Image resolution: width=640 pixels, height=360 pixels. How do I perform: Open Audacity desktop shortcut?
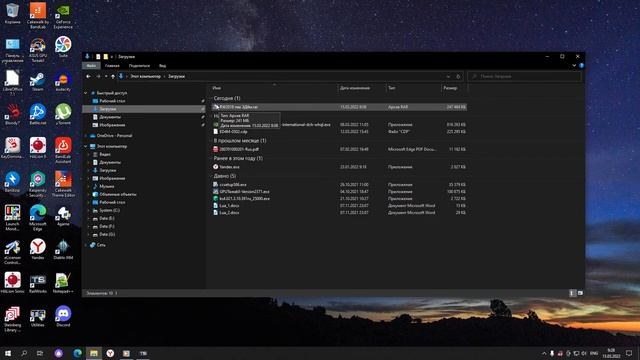pos(63,82)
